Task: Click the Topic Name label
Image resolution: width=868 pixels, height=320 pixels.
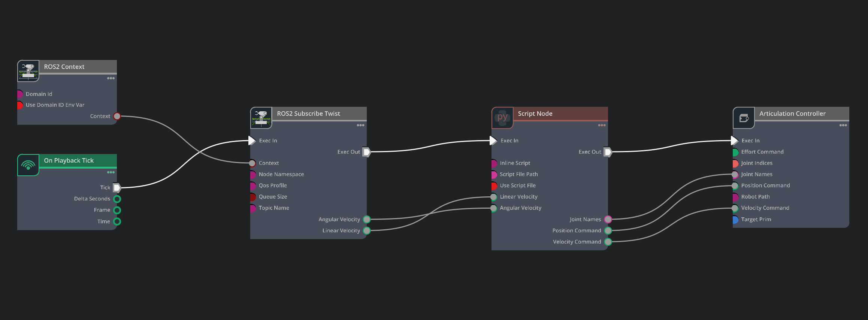Action: pos(274,208)
